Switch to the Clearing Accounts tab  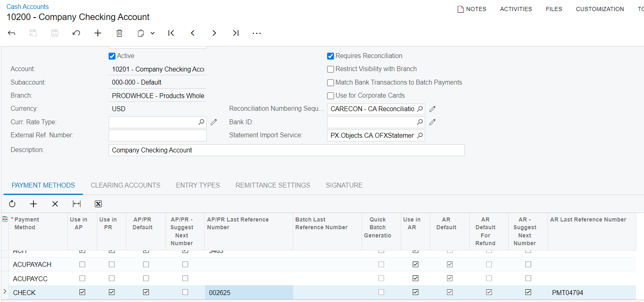coord(125,186)
